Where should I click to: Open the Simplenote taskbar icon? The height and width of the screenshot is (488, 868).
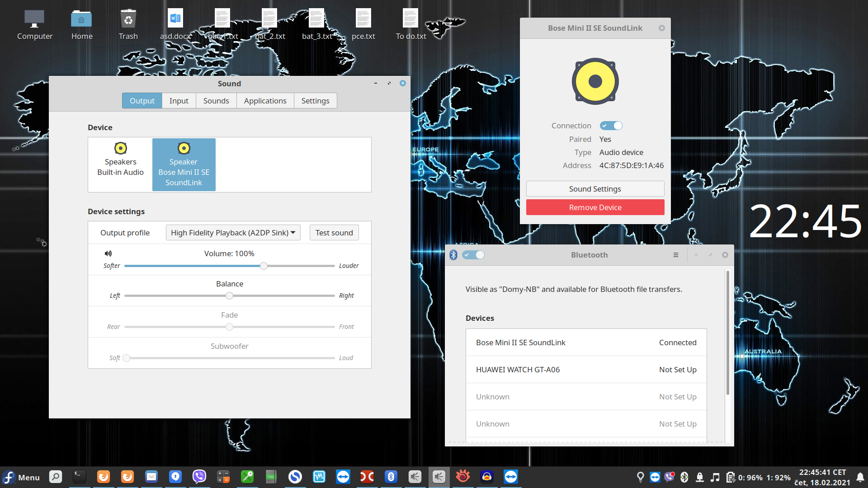point(295,477)
